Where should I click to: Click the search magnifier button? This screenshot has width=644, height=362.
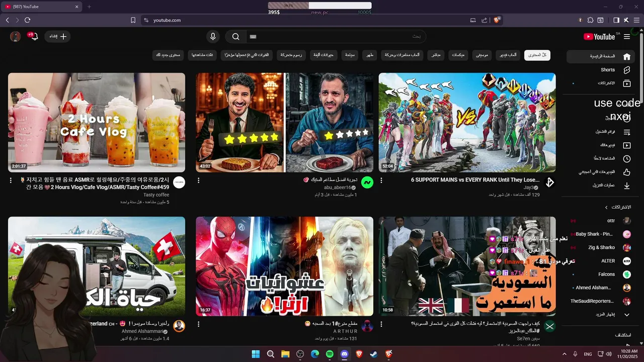pyautogui.click(x=235, y=37)
